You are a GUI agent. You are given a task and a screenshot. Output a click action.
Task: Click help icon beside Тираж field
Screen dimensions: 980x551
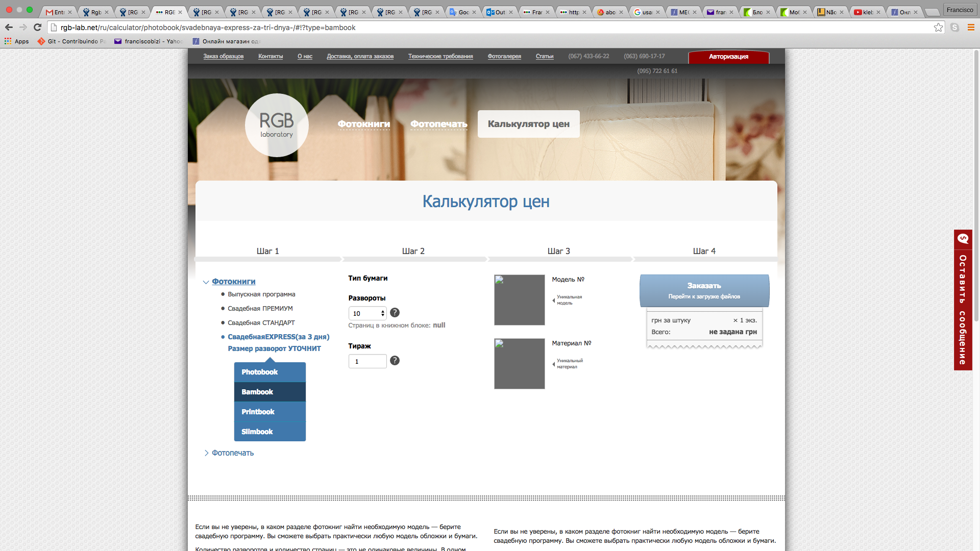coord(395,361)
